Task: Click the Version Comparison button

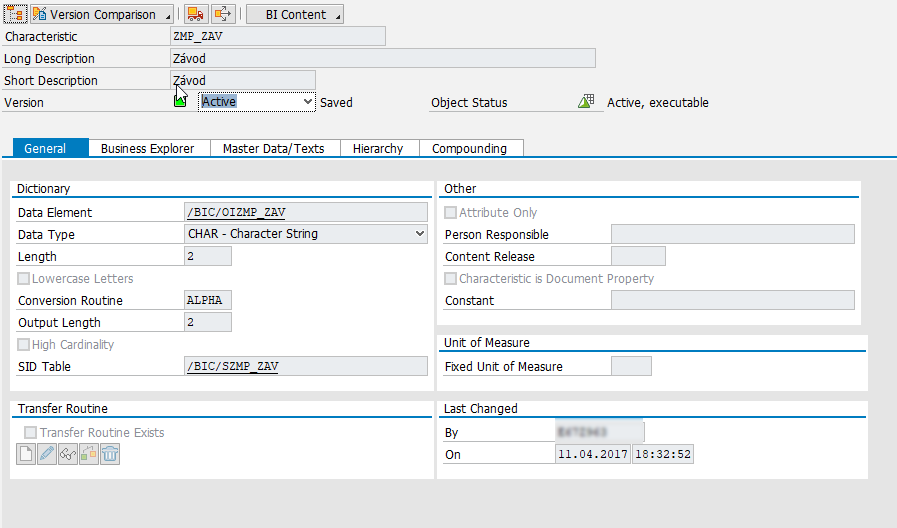Action: [101, 15]
